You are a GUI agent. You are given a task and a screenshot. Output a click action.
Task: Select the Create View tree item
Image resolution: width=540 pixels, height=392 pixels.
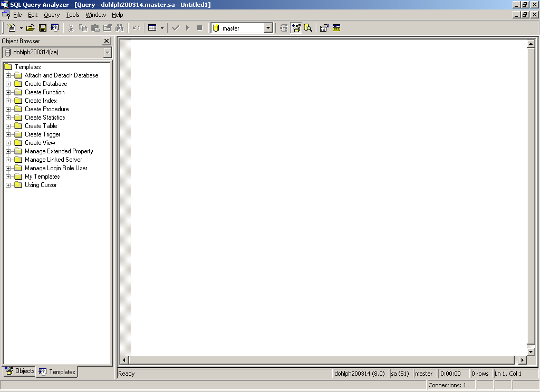pos(40,143)
